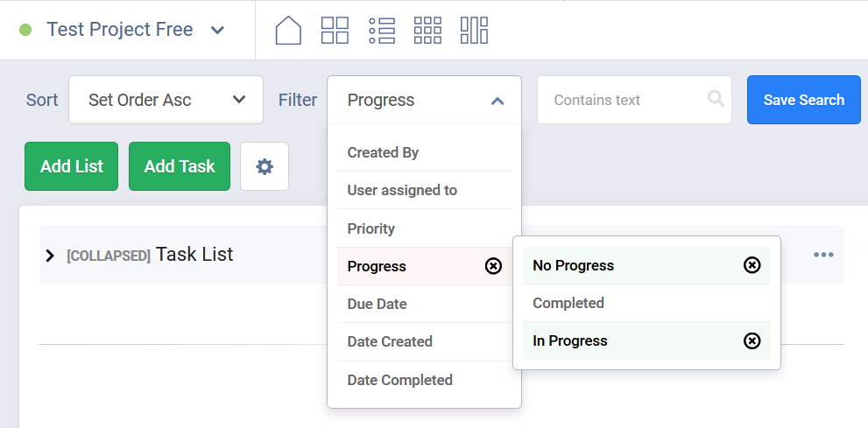Click the Save Search button
This screenshot has height=428, width=868.
[803, 100]
